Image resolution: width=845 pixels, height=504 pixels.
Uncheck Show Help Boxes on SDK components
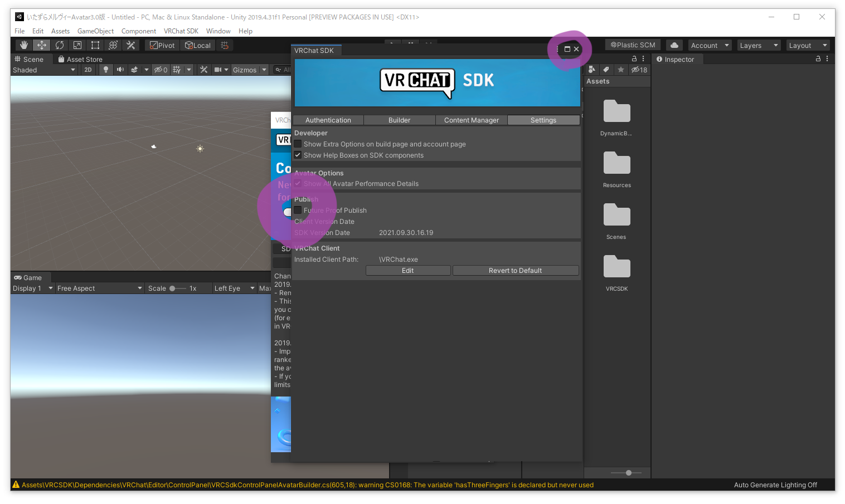(x=298, y=155)
